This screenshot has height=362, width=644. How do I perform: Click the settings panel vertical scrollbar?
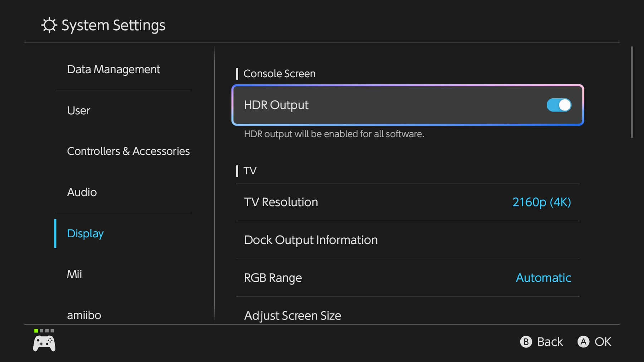[x=632, y=92]
